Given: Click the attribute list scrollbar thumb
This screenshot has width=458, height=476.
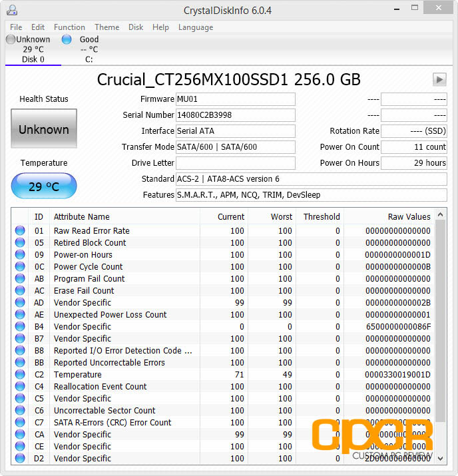Looking at the screenshot, I should (x=441, y=321).
